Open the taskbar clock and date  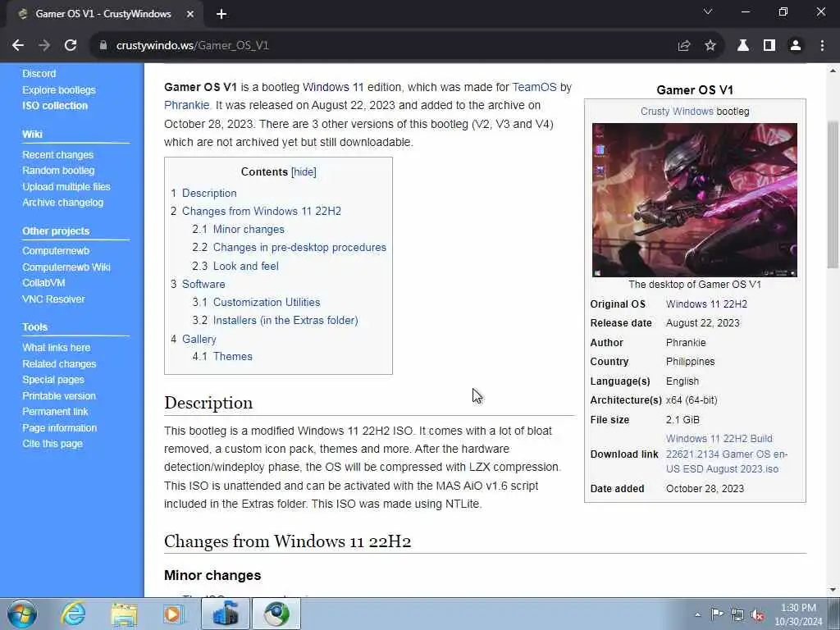click(798, 614)
